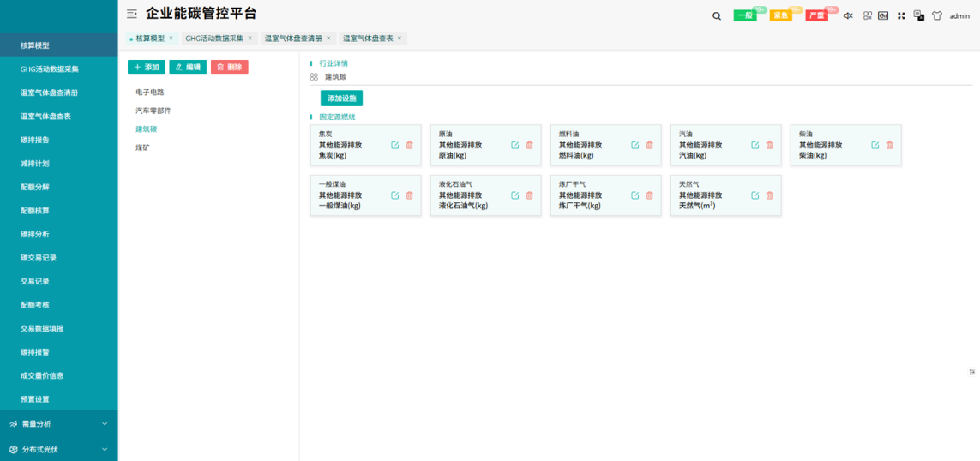Toggle fullscreen mode icon
This screenshot has height=461, width=980.
(901, 16)
